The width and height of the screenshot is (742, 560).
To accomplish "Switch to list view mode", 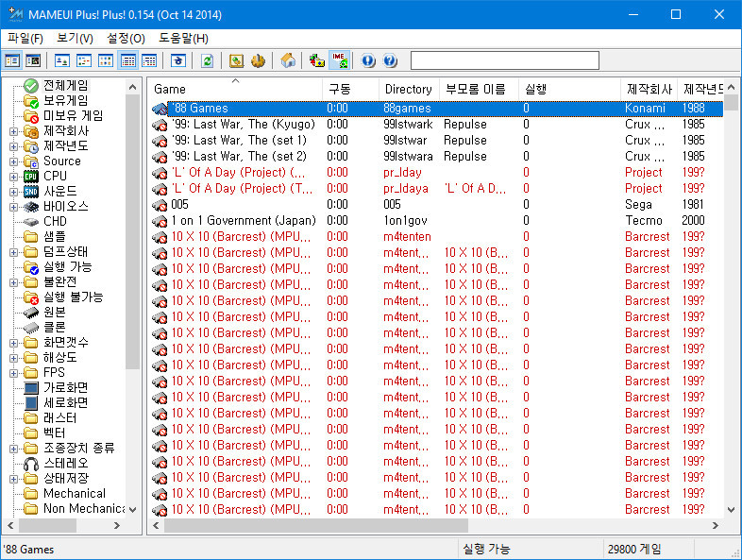I will point(106,60).
